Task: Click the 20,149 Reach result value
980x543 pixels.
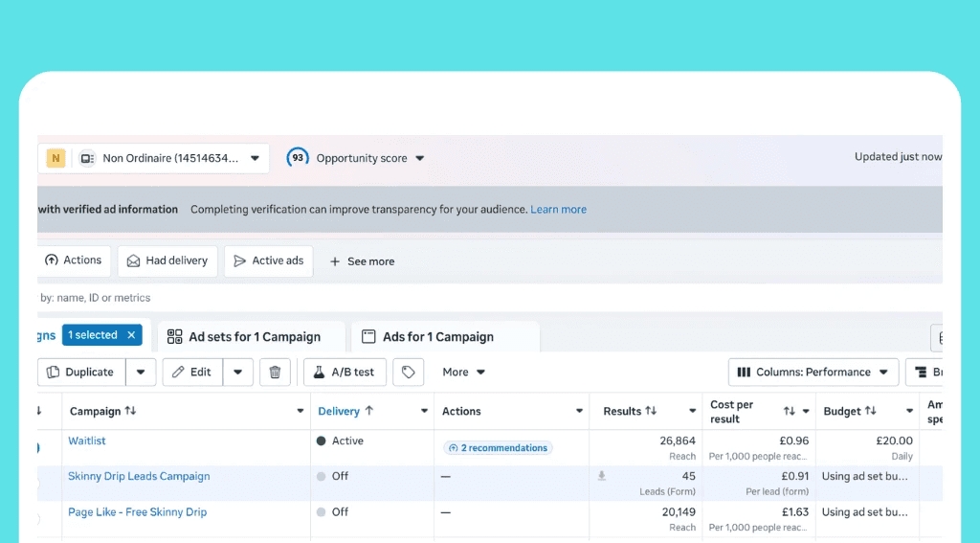Action: tap(679, 512)
